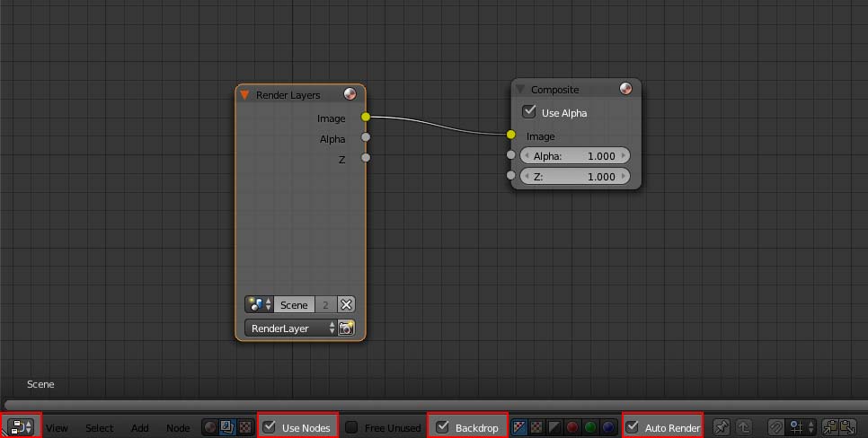The image size is (868, 438).
Task: Click the Scene label in editor
Action: pyautogui.click(x=40, y=384)
